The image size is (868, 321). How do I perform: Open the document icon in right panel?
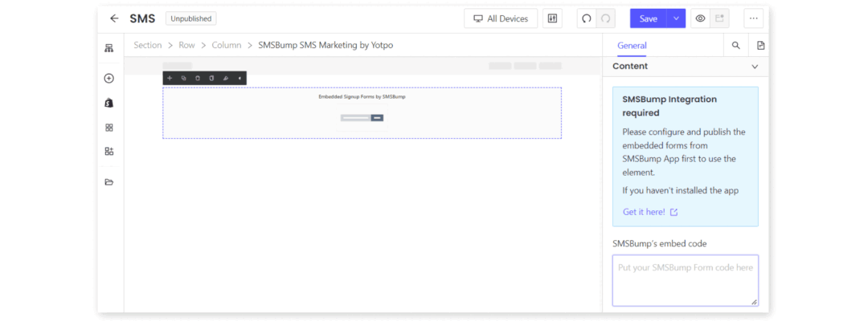tap(760, 46)
